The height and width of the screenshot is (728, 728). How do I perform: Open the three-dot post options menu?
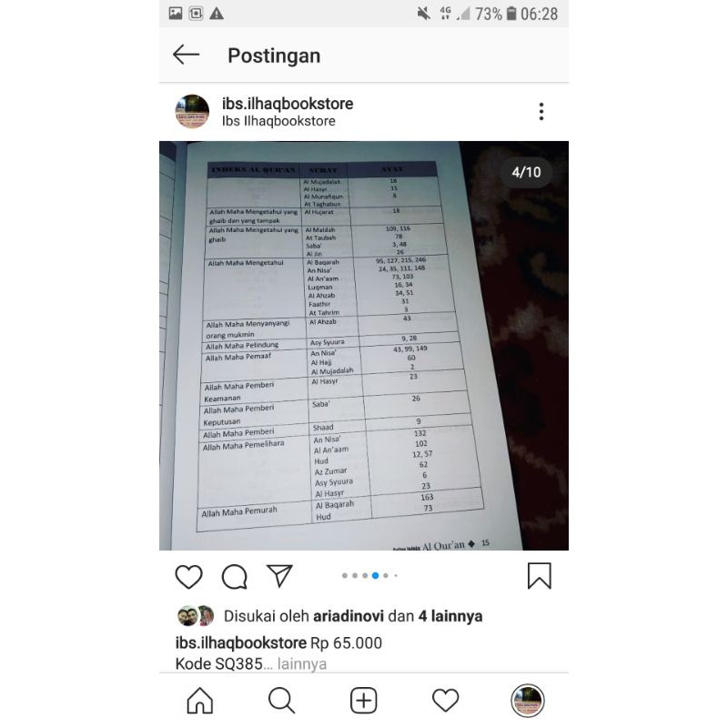[x=541, y=111]
